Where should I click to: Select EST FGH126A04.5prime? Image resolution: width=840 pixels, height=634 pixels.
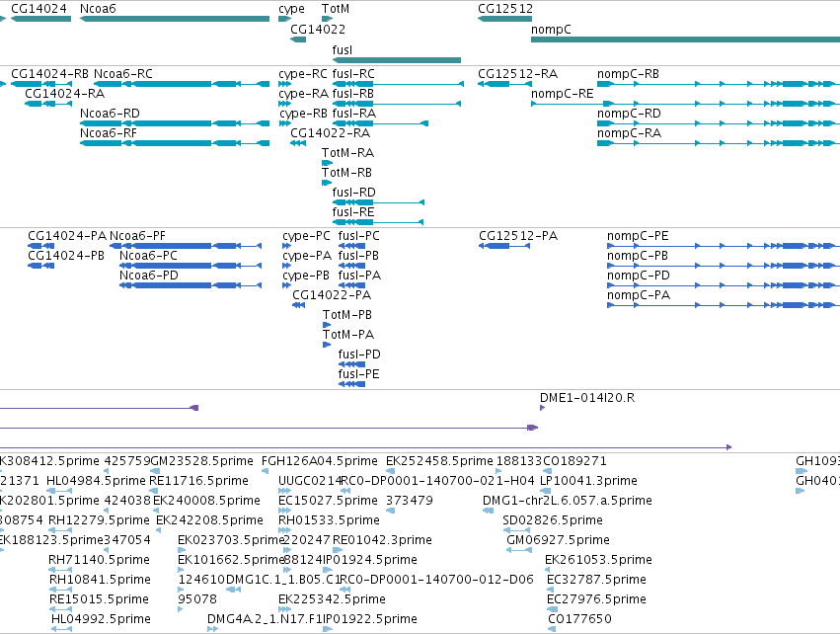click(x=266, y=471)
